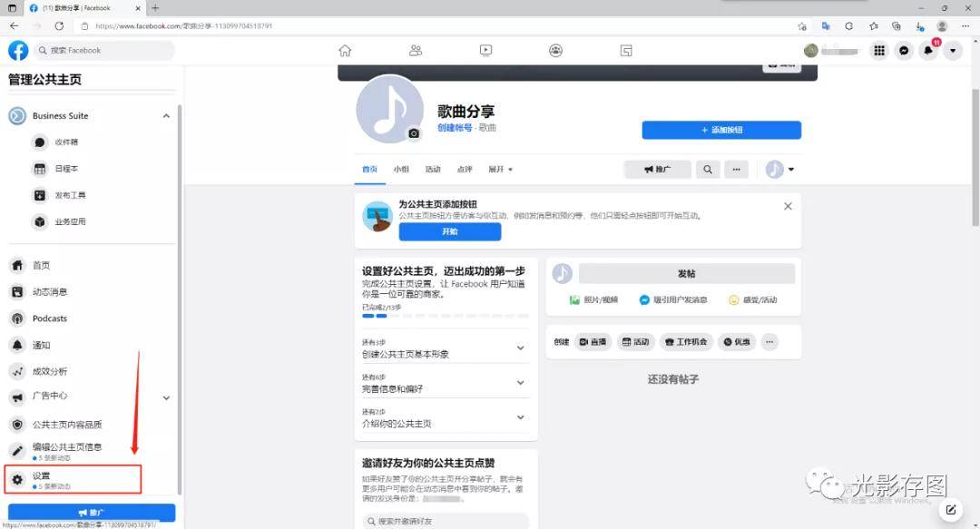Select the 首页 page tab

coord(370,170)
